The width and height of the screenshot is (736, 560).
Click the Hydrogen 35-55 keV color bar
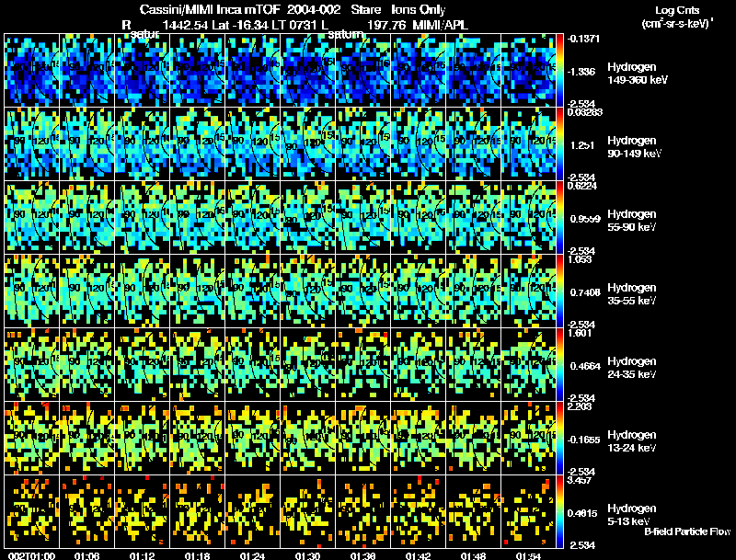[559, 291]
